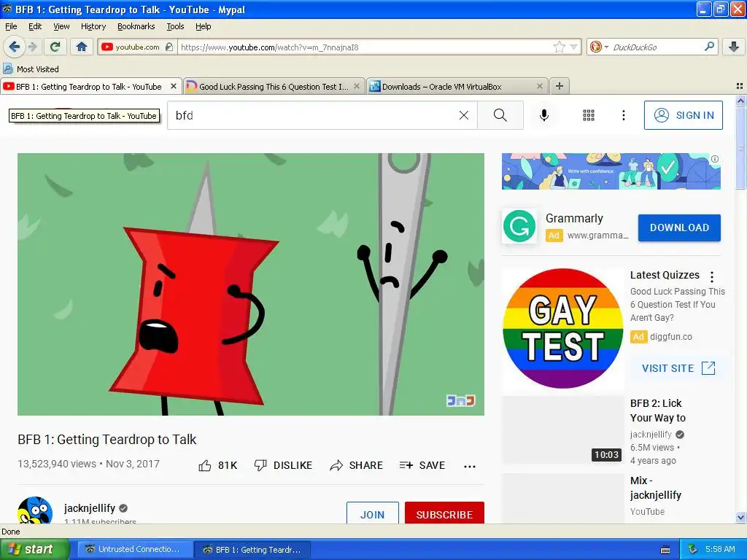The height and width of the screenshot is (560, 747).
Task: Click the Grammarly banner ad image
Action: [611, 171]
